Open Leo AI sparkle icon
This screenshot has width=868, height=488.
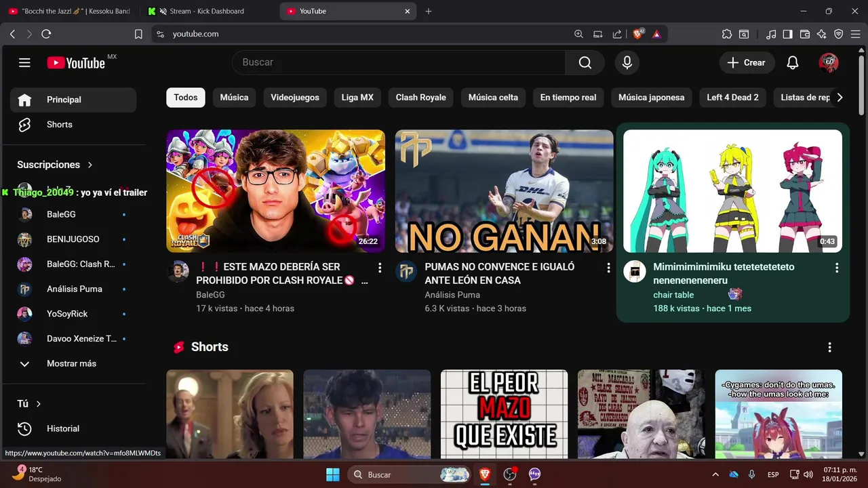(822, 34)
